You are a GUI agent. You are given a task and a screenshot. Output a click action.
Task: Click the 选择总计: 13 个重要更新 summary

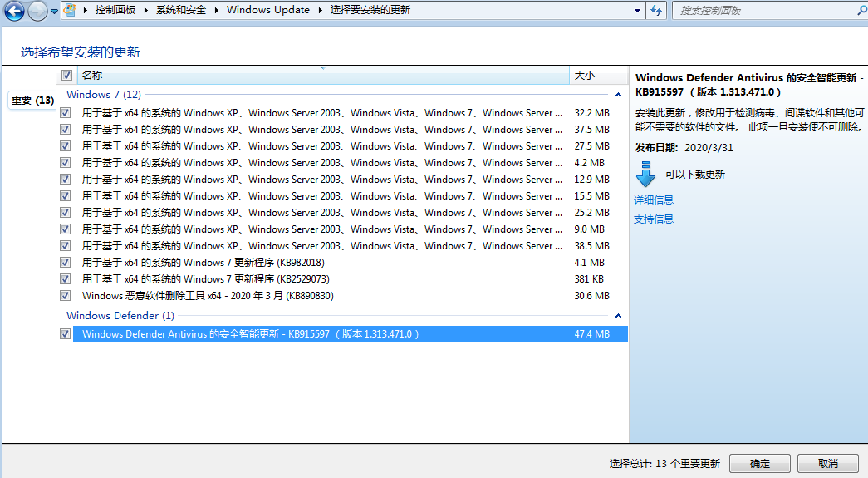(x=664, y=464)
